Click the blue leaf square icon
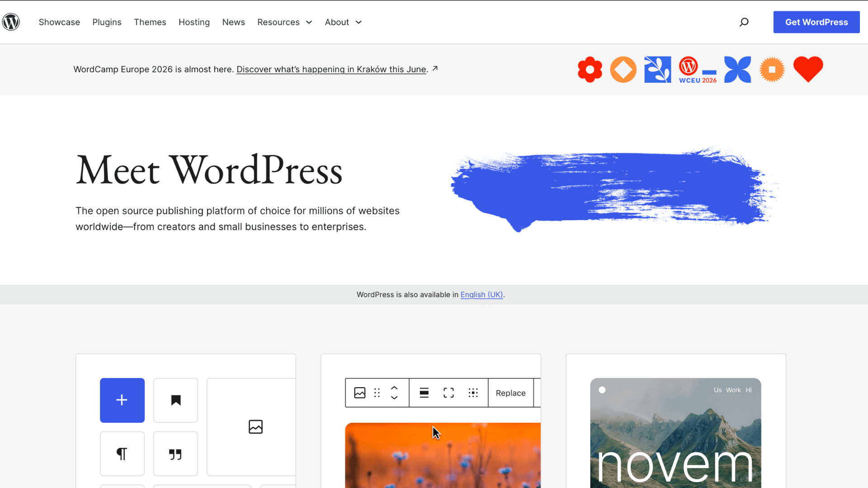Viewport: 868px width, 488px height. (658, 70)
